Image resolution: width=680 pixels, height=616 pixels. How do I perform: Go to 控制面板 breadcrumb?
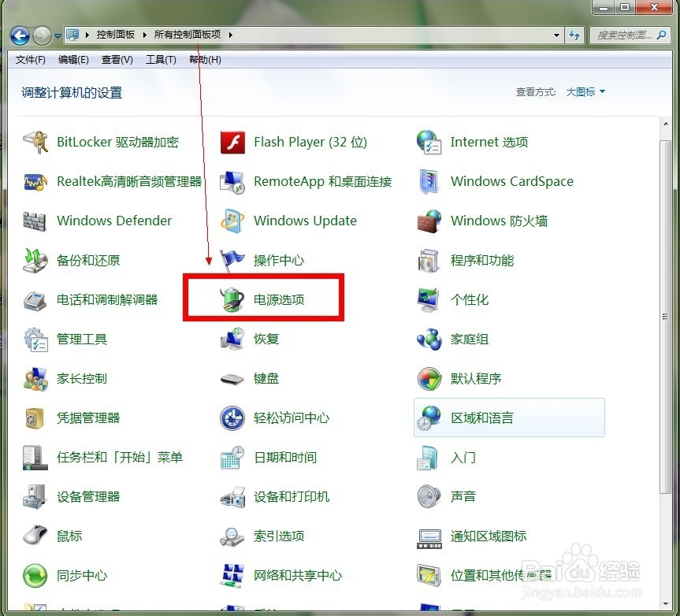115,35
